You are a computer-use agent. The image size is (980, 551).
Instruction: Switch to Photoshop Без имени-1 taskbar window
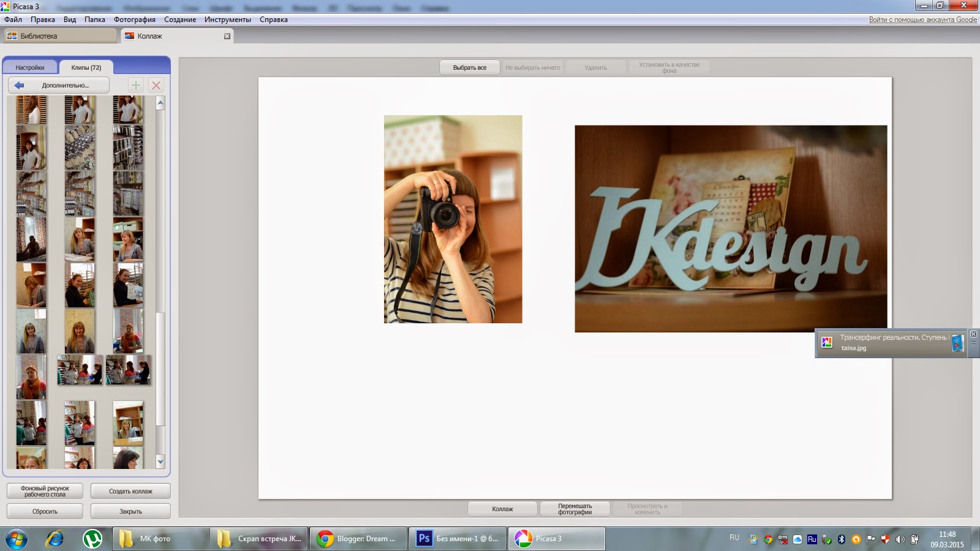tap(457, 539)
